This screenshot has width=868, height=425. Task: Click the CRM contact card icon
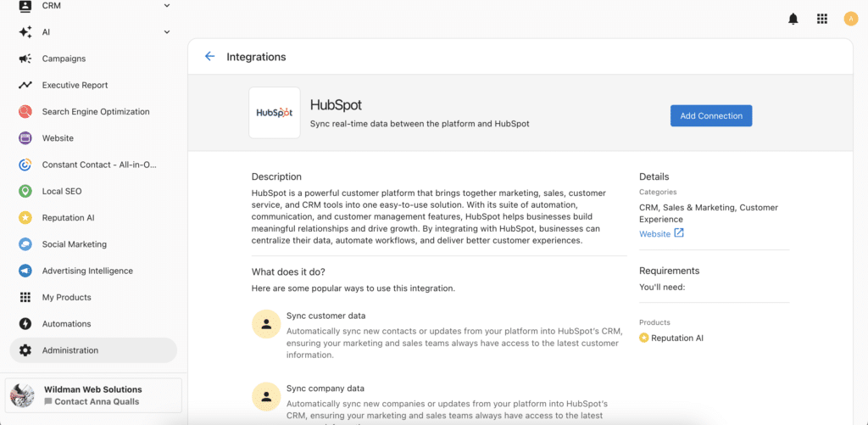click(25, 6)
